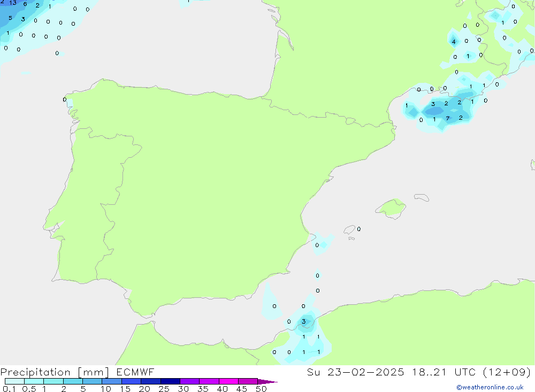Select the 30–35 mm purple legend swatch
Image resolution: width=535 pixels, height=392 pixels.
click(x=189, y=381)
